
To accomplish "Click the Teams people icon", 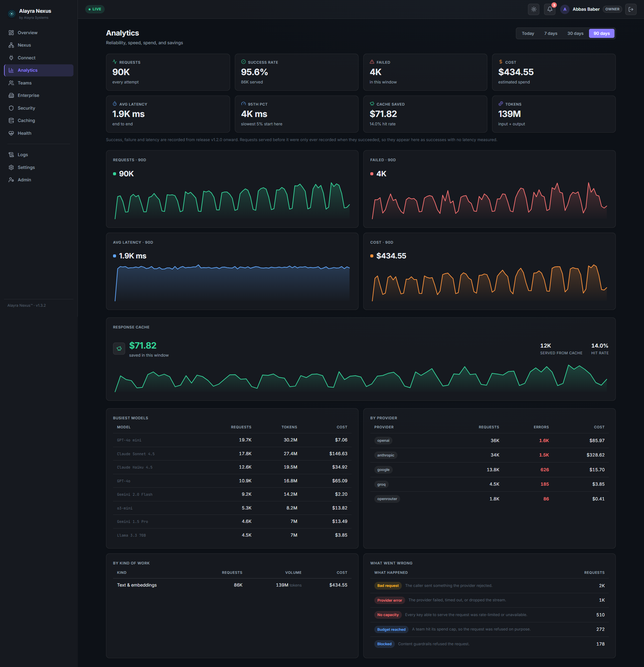I will pyautogui.click(x=11, y=83).
